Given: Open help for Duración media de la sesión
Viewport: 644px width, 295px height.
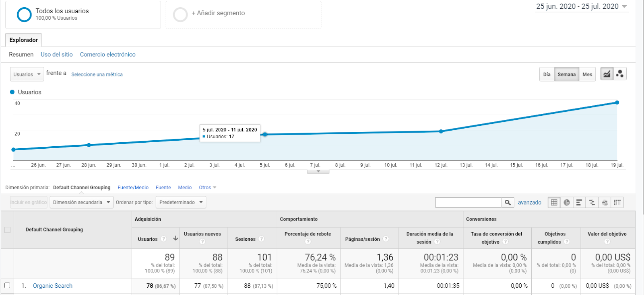Looking at the screenshot, I should 437,242.
